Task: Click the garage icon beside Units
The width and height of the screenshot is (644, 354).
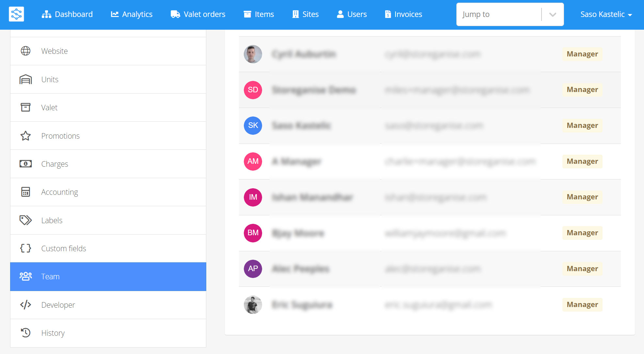Action: [x=25, y=79]
